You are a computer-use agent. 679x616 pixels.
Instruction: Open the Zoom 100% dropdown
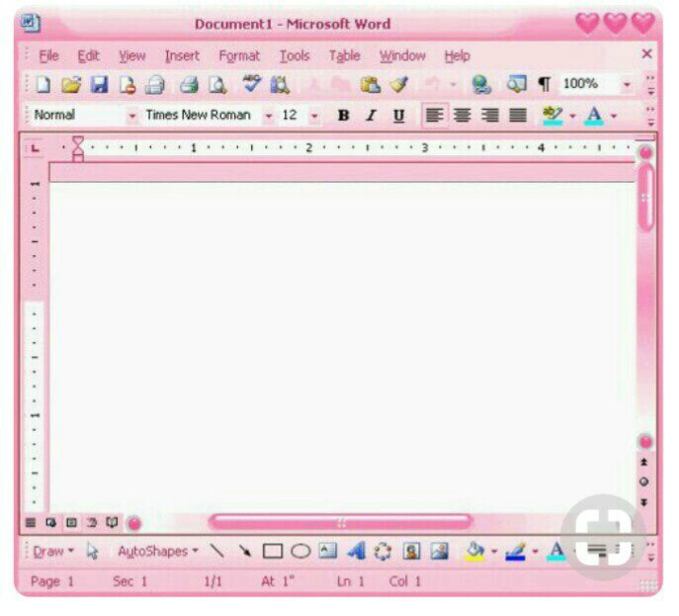(x=627, y=84)
